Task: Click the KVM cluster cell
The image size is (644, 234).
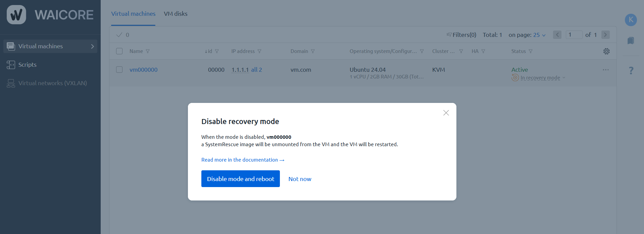Action: (x=439, y=70)
